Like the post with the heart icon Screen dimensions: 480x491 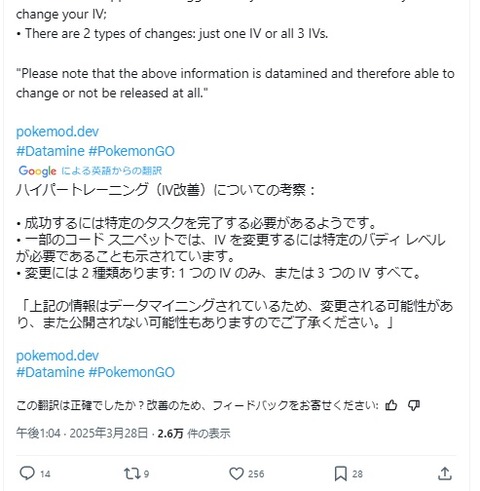(236, 473)
